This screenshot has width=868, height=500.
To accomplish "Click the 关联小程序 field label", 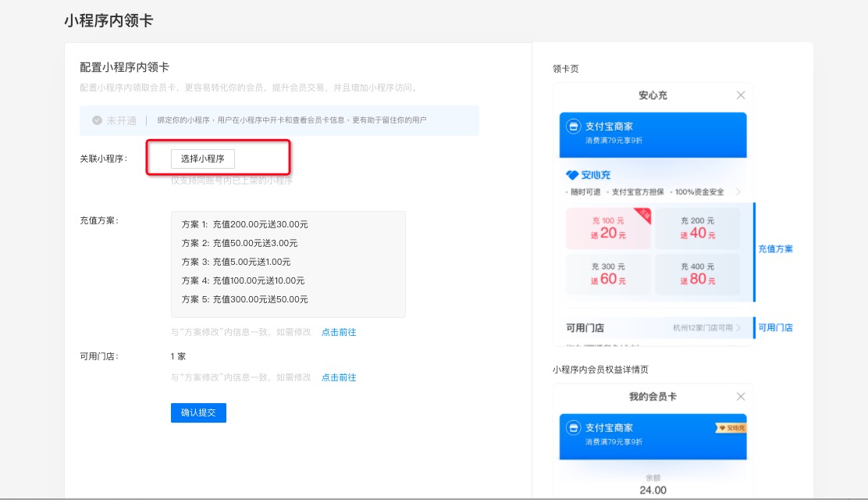I will tap(104, 159).
